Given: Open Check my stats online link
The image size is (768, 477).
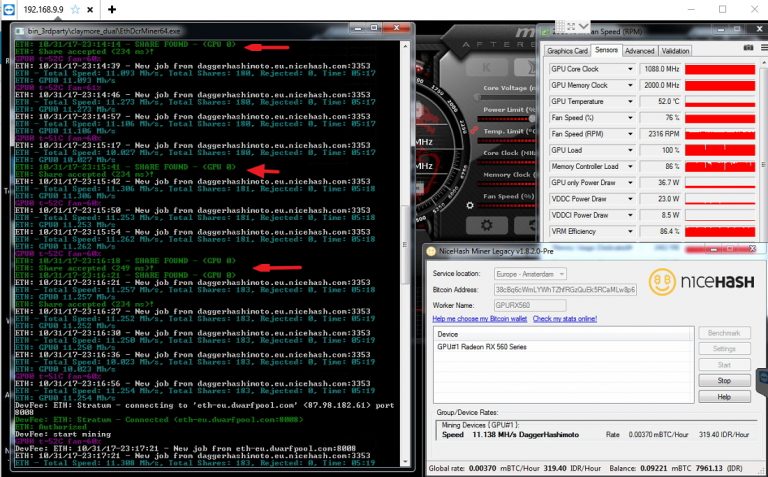Looking at the screenshot, I should click(x=565, y=319).
